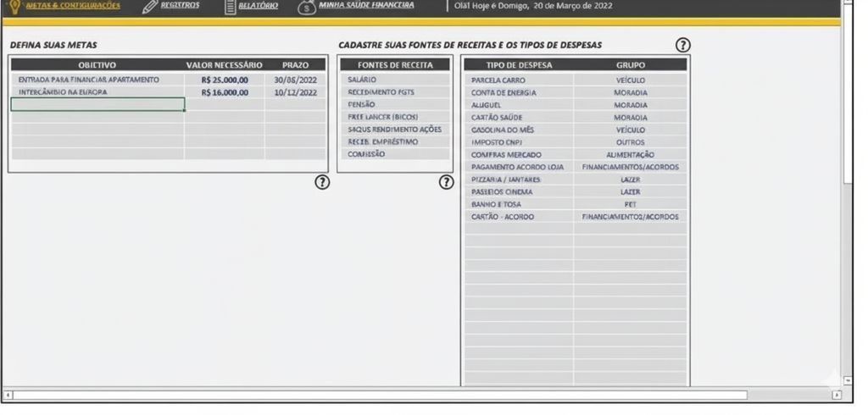
Task: Select the Alimentação group cell for Compras Mercado
Action: (x=630, y=155)
